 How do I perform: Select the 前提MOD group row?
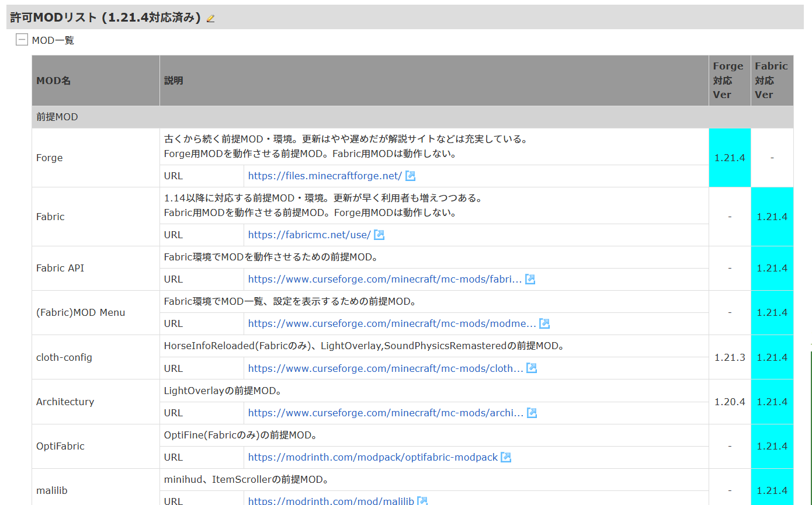pos(412,117)
